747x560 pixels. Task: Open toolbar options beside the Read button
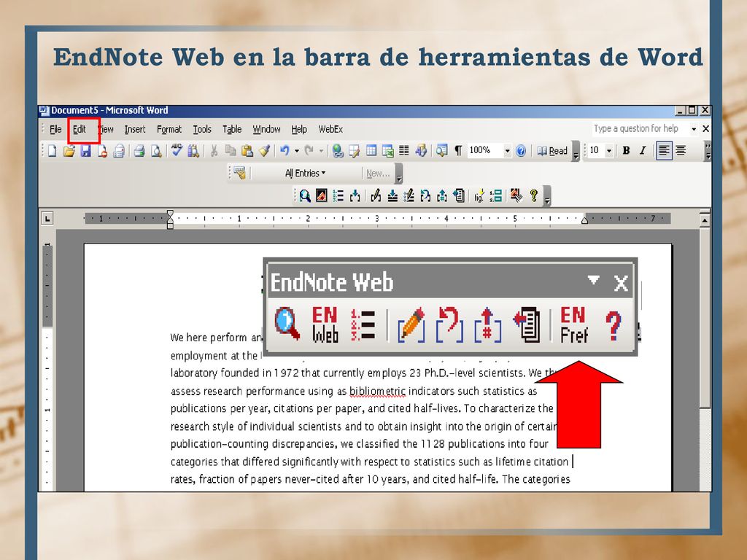point(576,152)
